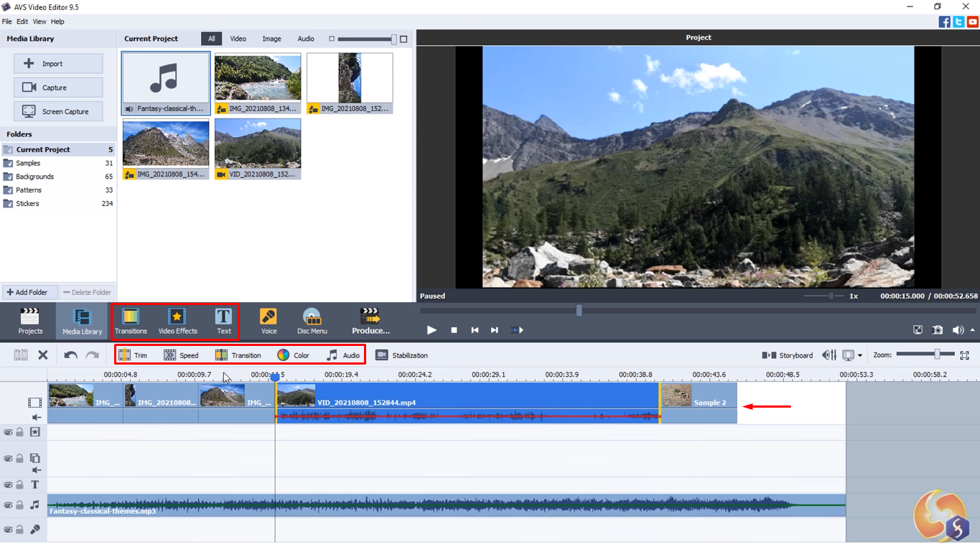This screenshot has height=544, width=980.
Task: Lock the text track
Action: [x=18, y=484]
